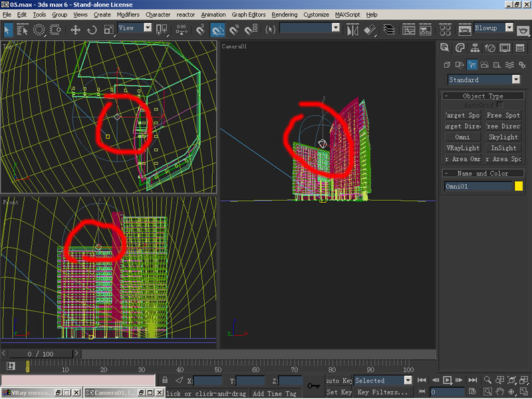Click the yellow object color swatch
The image size is (532, 399).
519,187
